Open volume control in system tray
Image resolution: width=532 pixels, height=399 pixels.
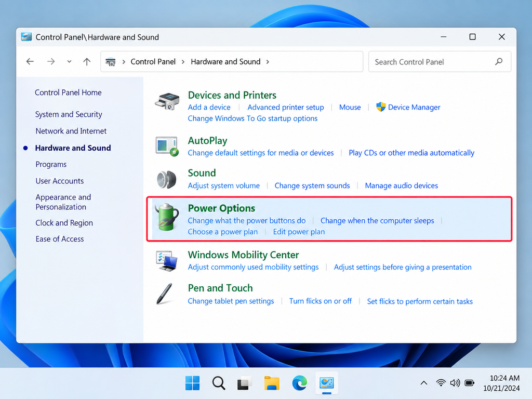click(455, 383)
